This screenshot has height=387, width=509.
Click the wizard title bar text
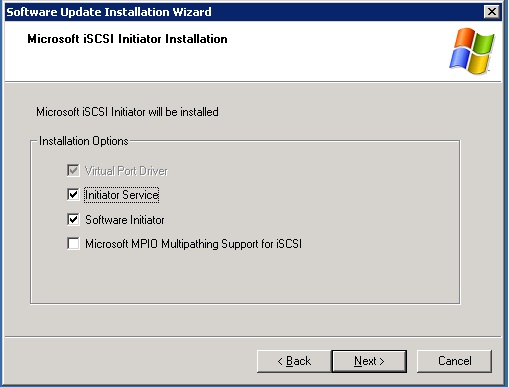point(109,12)
